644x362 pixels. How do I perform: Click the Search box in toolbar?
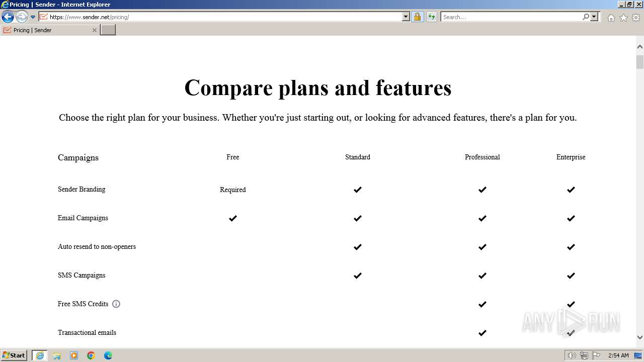coord(511,17)
